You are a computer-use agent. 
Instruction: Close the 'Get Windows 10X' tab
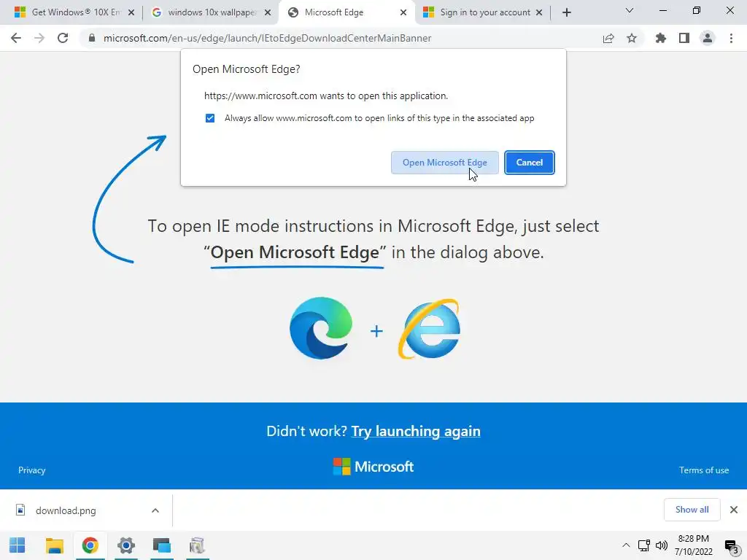(131, 12)
